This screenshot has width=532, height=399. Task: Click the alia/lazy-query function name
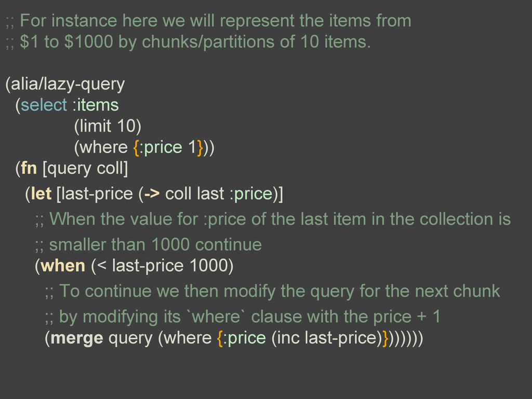coord(68,84)
